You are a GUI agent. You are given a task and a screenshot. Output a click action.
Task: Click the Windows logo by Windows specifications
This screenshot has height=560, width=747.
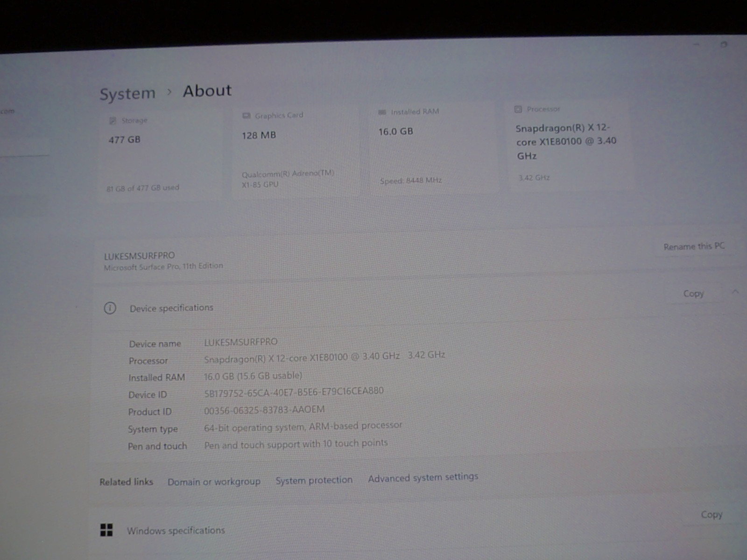[106, 530]
